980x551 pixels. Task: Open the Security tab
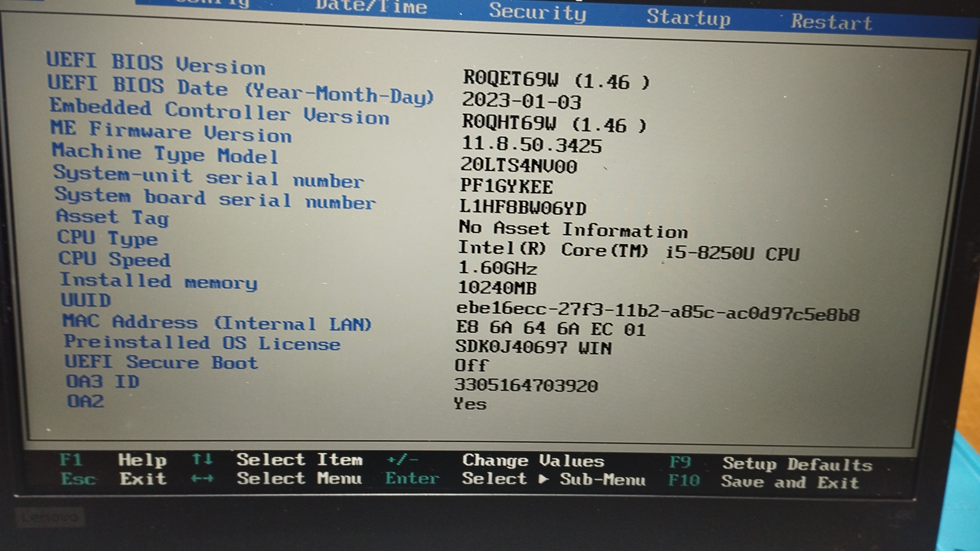coord(537,11)
